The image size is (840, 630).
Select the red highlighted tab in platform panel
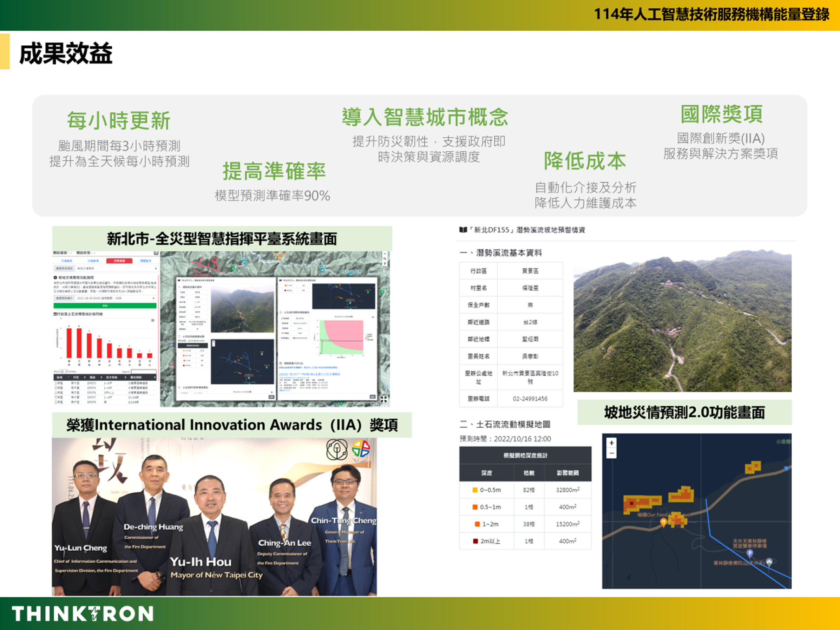pos(119,261)
